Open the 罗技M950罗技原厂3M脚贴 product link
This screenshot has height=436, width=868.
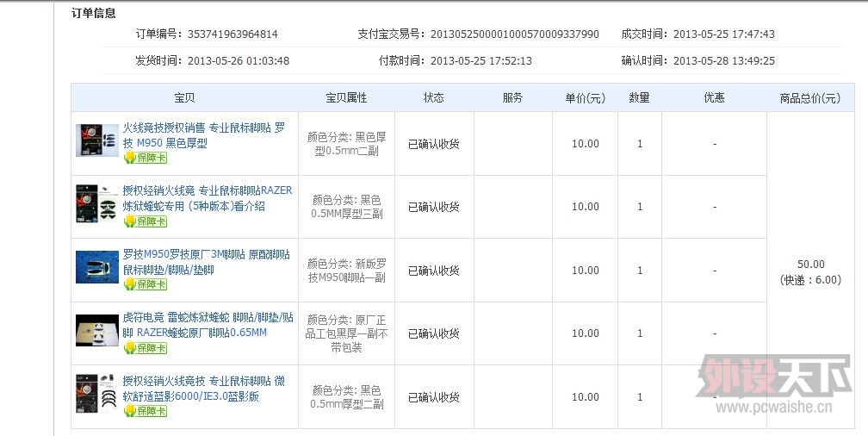(206, 262)
